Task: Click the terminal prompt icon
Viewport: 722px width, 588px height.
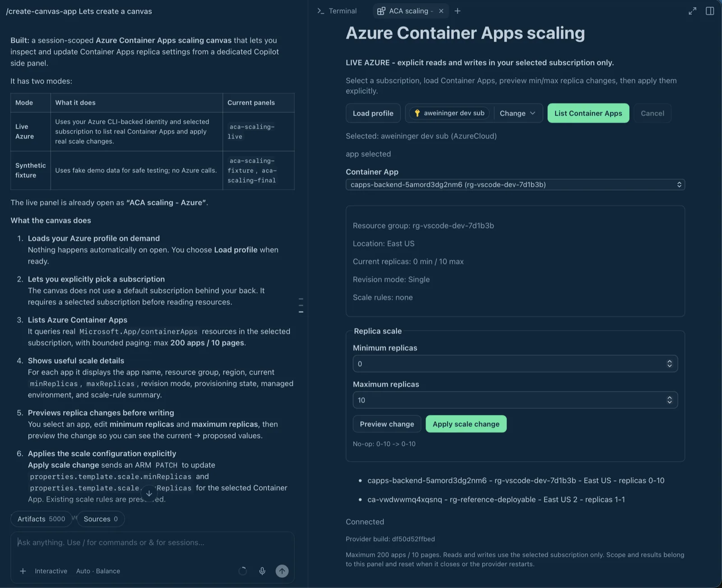Action: point(321,11)
